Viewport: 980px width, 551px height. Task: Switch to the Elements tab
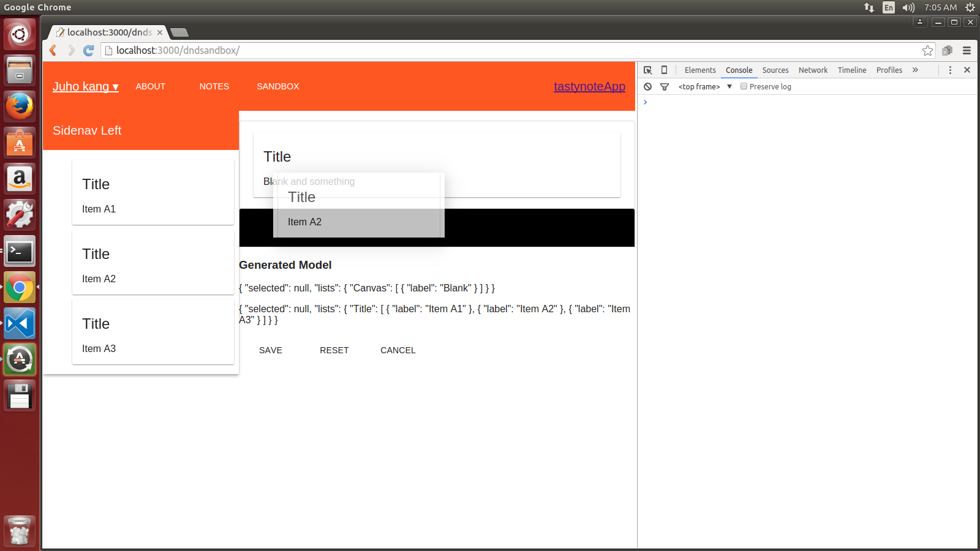[700, 70]
